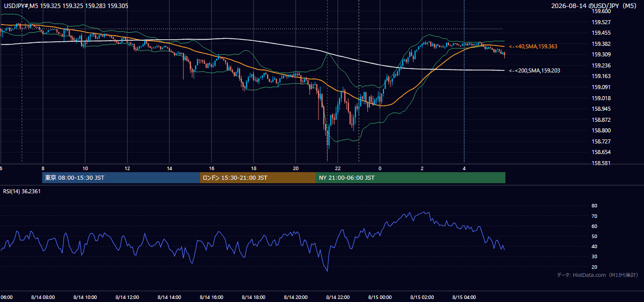Click the 2026-08-14 のUSD/JPY（M5） heading
Screen dimensions: 644x302
596,6
